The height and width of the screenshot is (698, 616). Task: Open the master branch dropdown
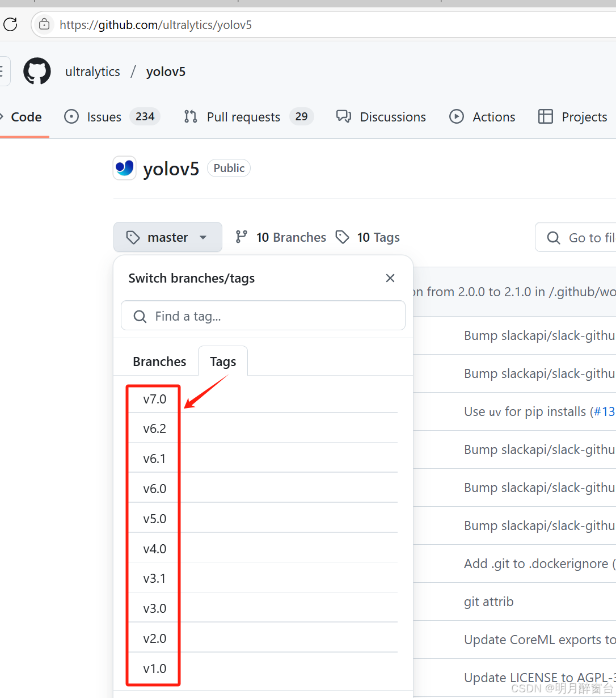click(168, 237)
